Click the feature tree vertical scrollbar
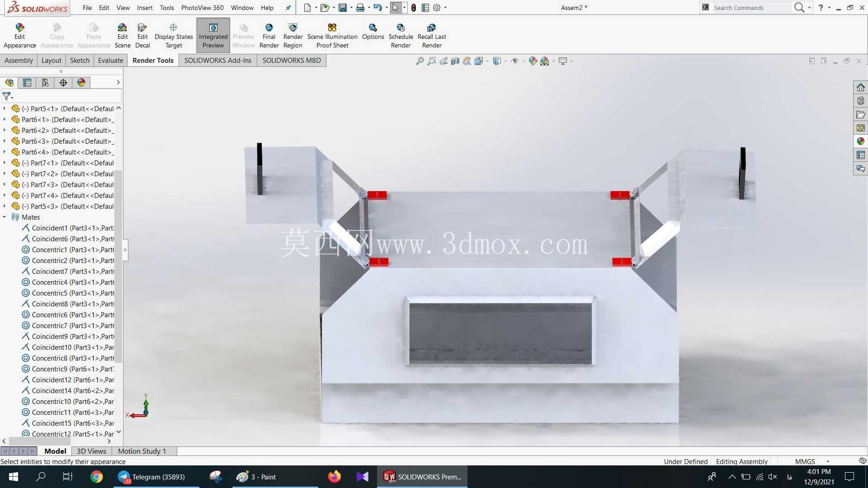Viewport: 868px width, 488px height. [x=118, y=267]
